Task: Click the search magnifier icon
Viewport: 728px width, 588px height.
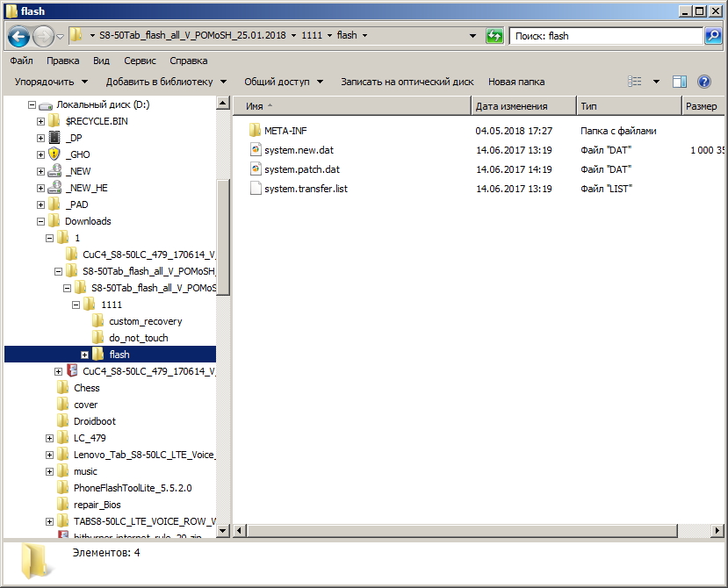Action: pos(713,36)
